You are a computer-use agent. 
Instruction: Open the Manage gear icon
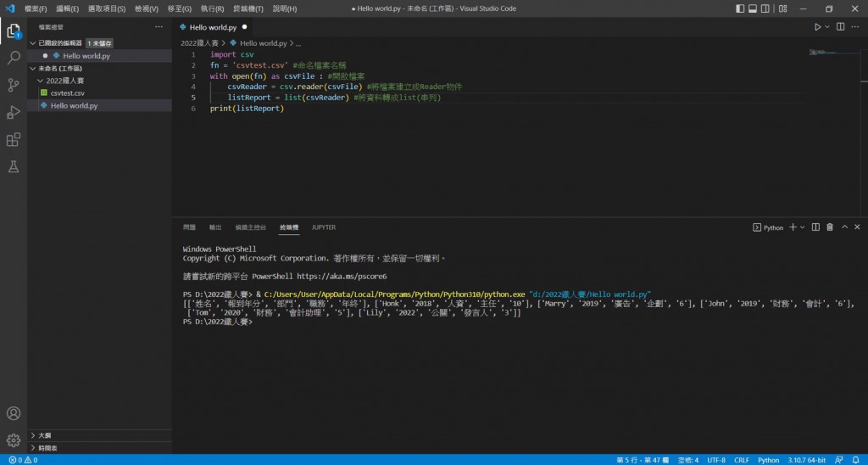(14, 440)
